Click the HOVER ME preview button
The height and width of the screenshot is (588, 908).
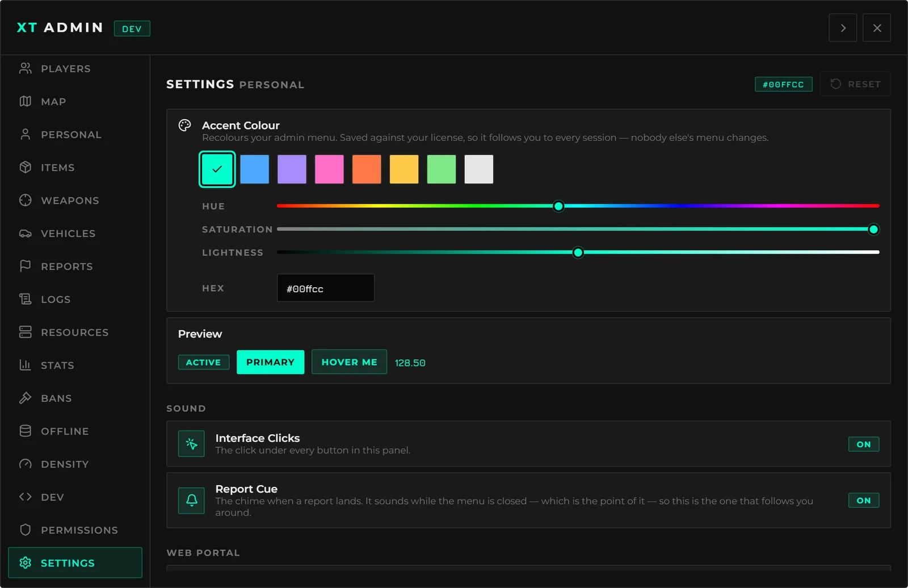tap(349, 362)
